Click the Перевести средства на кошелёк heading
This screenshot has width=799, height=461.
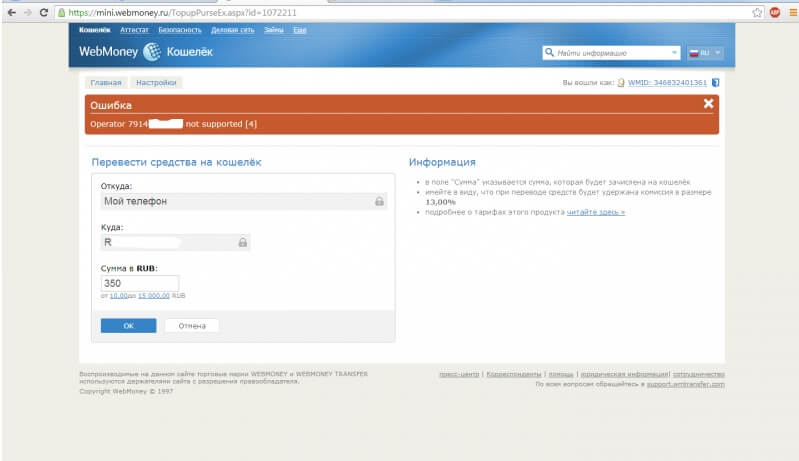point(176,162)
